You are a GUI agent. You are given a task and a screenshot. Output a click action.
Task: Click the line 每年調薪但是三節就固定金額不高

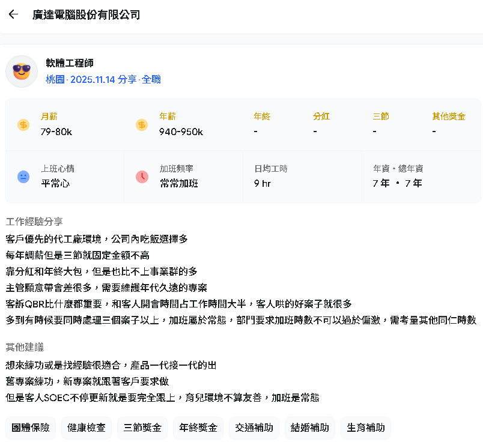click(x=77, y=255)
